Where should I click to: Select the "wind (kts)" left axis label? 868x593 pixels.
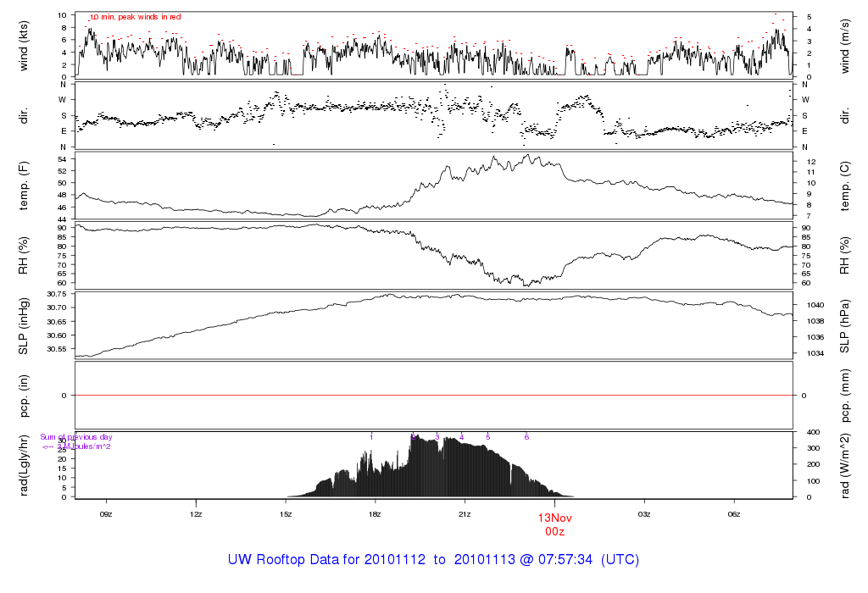point(24,45)
